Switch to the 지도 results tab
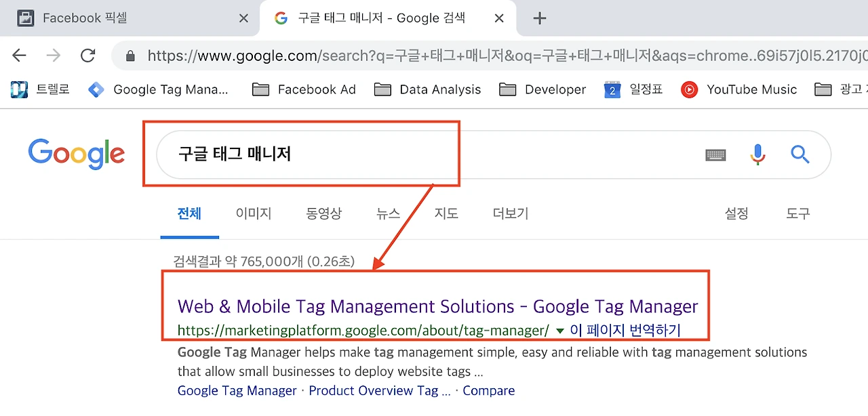Image resolution: width=868 pixels, height=416 pixels. pos(446,213)
